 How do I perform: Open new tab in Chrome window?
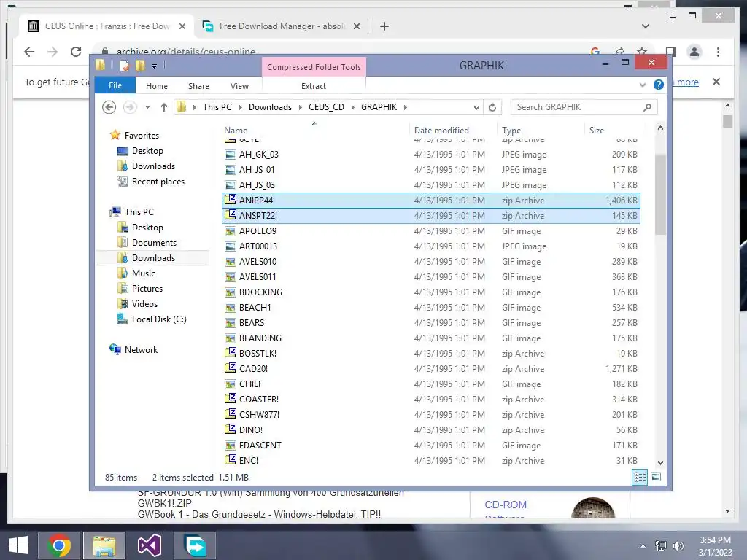pos(384,26)
